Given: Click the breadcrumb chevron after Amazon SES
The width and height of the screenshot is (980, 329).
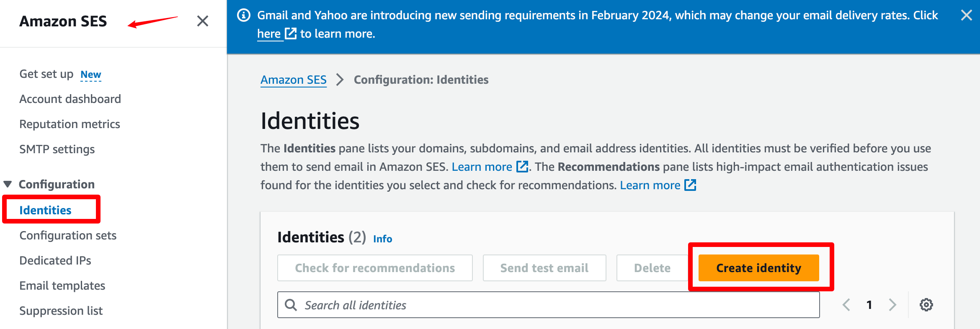Looking at the screenshot, I should point(340,80).
